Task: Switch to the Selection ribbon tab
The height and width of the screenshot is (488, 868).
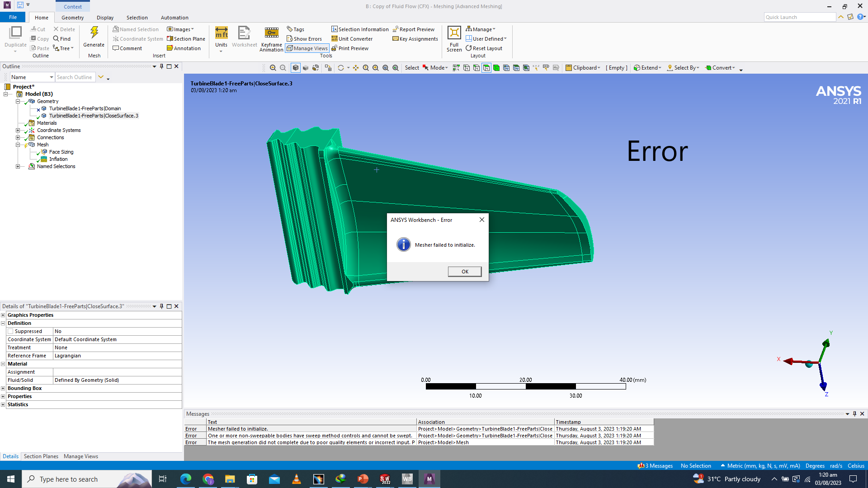Action: (137, 18)
